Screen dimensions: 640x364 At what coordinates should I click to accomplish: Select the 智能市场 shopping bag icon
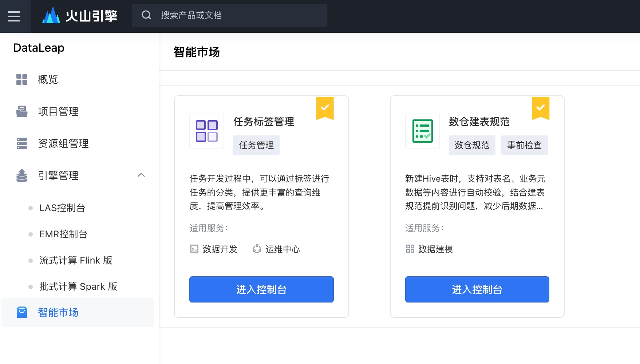coord(22,312)
